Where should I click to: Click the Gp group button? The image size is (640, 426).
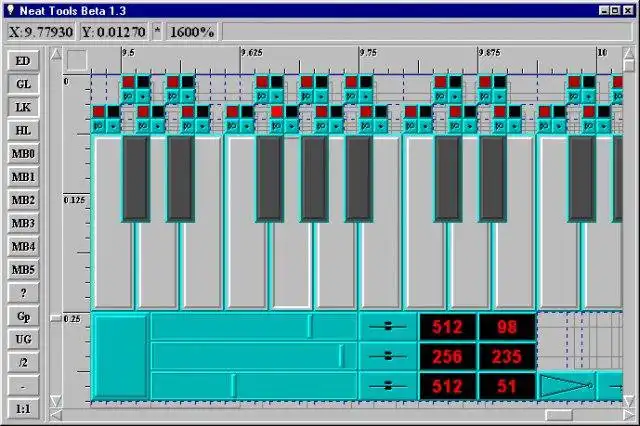23,316
